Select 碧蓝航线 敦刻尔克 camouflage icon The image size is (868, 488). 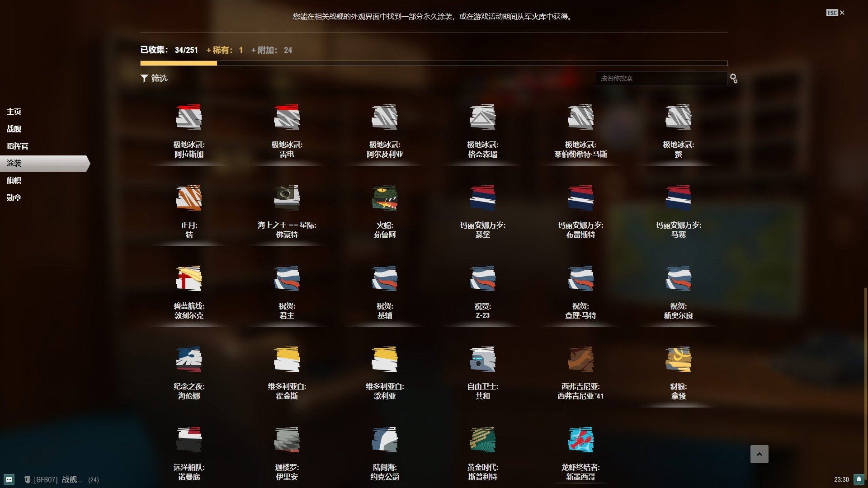pyautogui.click(x=189, y=278)
